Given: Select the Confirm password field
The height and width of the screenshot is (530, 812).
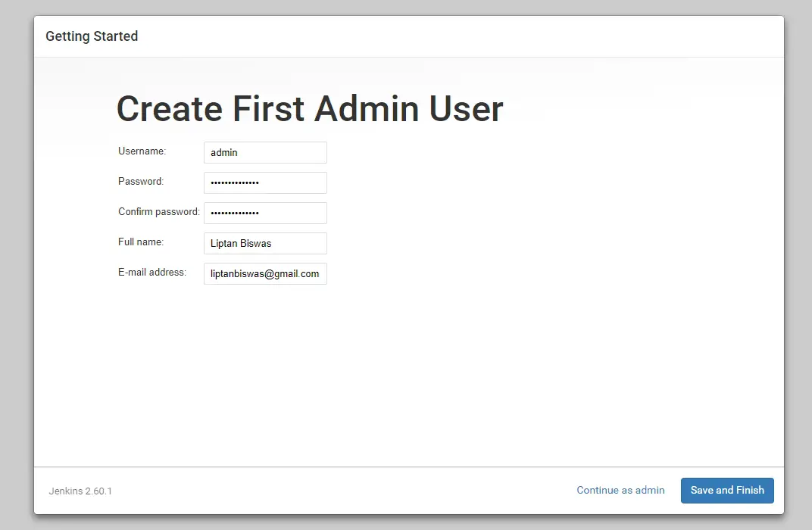Looking at the screenshot, I should pyautogui.click(x=265, y=214).
